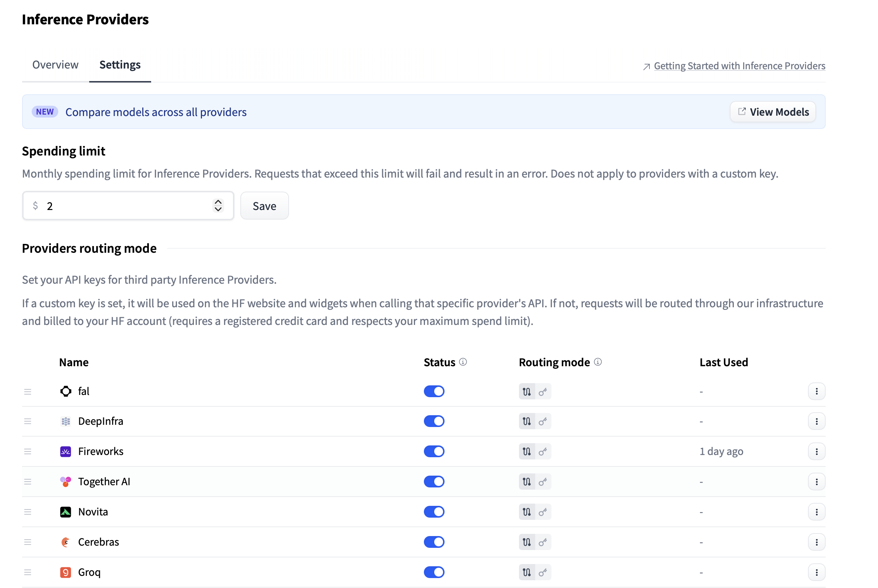
Task: Turn off Cerebras provider status switch
Action: tap(434, 542)
